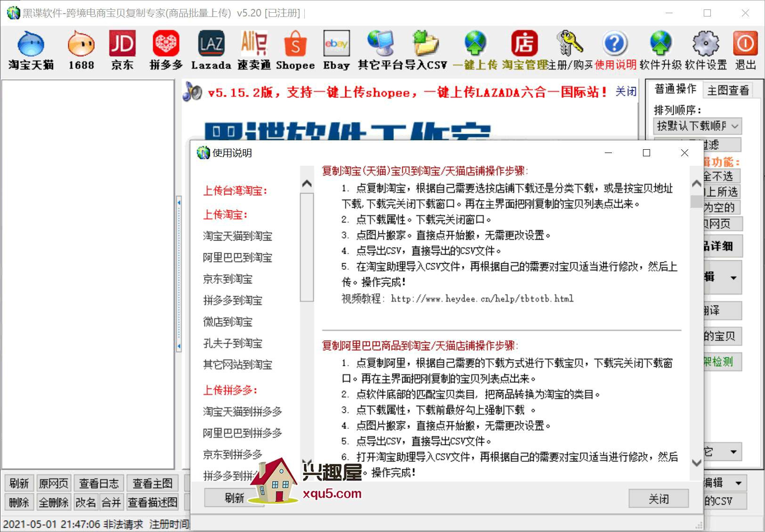The height and width of the screenshot is (532, 765).
Task: Click the 查看主图 button
Action: (x=152, y=484)
